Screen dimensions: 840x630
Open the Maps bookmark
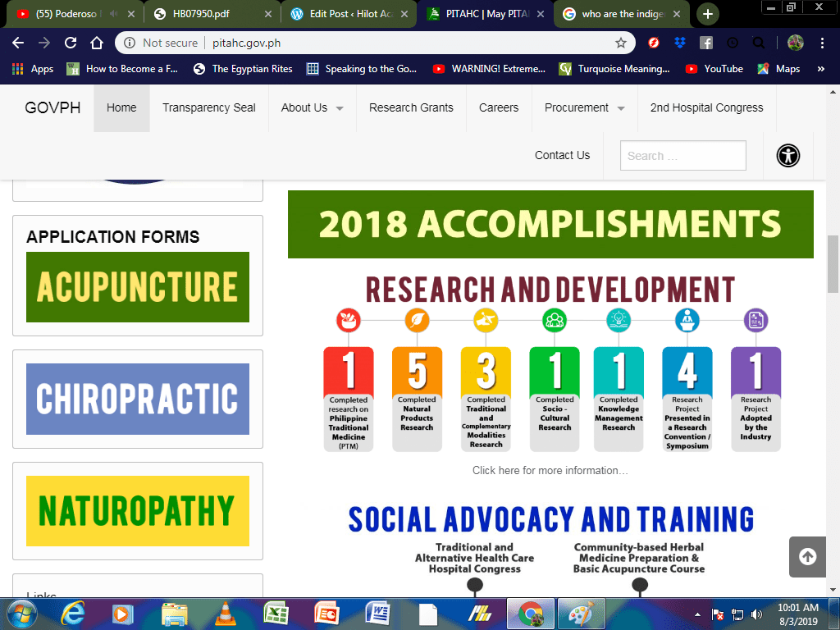point(779,69)
